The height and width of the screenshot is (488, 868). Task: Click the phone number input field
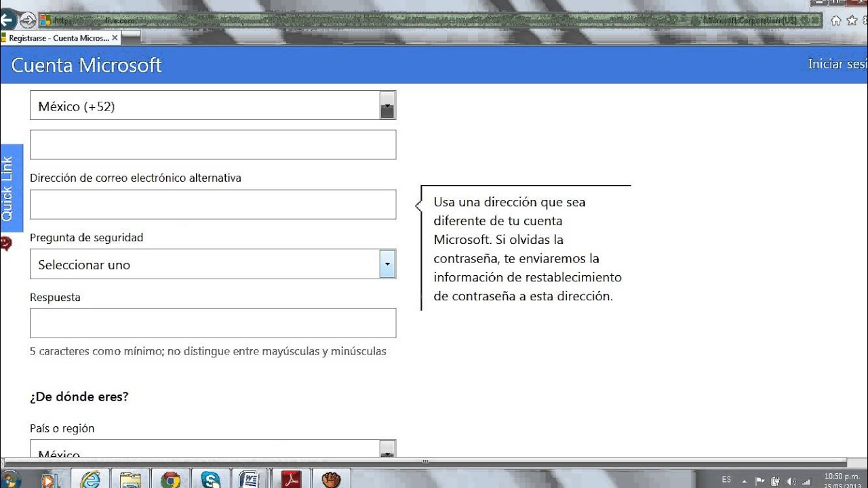(x=213, y=145)
